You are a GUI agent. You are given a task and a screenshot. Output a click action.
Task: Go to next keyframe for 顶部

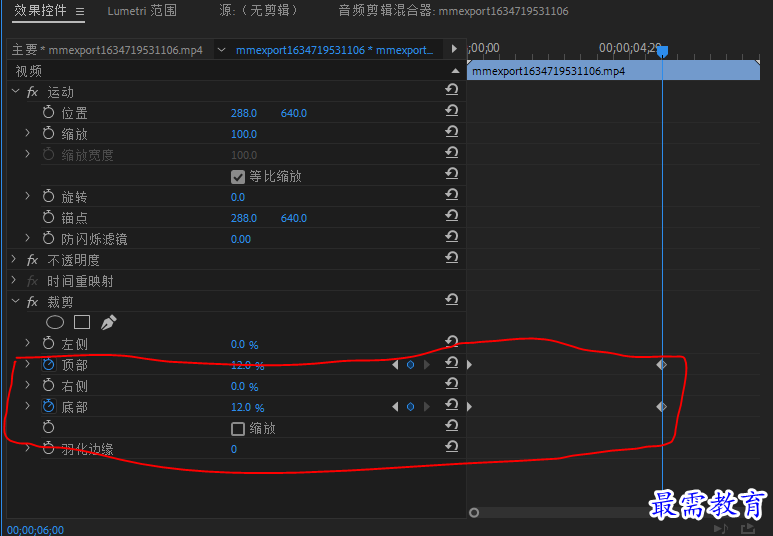click(x=427, y=365)
